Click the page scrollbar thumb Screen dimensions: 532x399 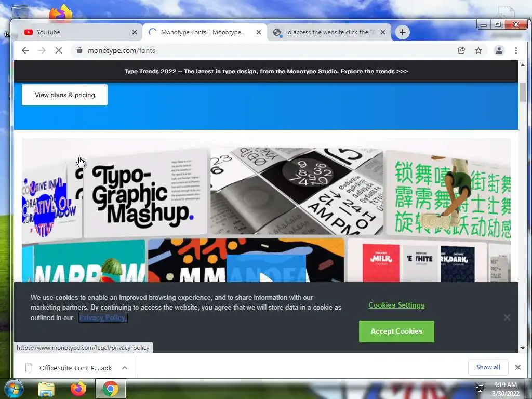523,91
